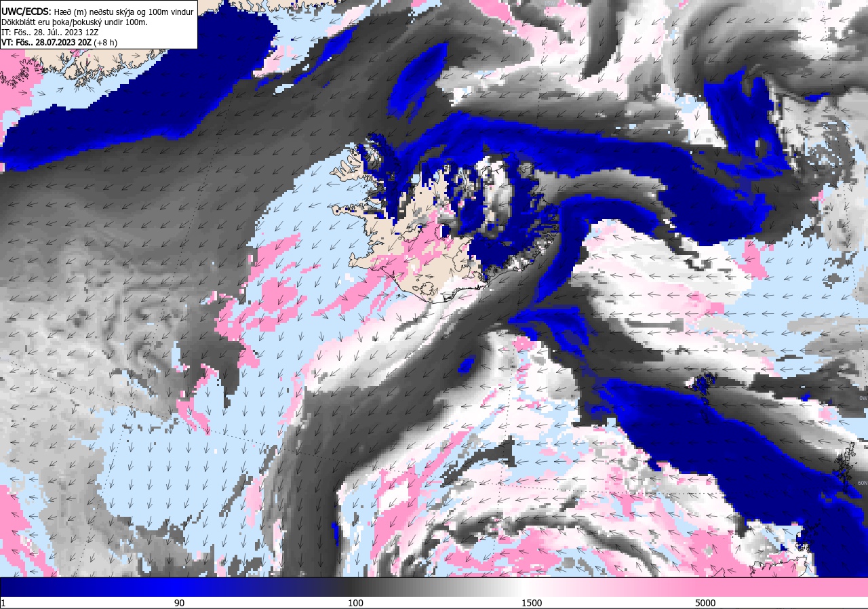
Task: Click the legend label "5000"
Action: click(x=705, y=603)
